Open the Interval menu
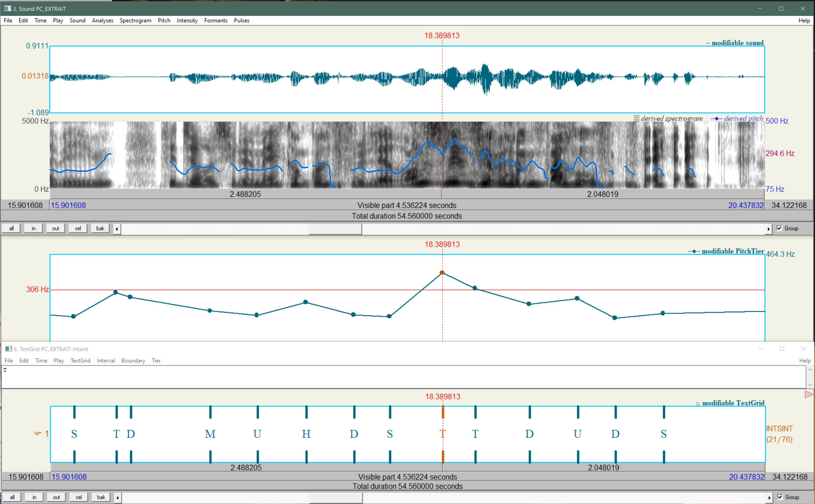 click(106, 360)
